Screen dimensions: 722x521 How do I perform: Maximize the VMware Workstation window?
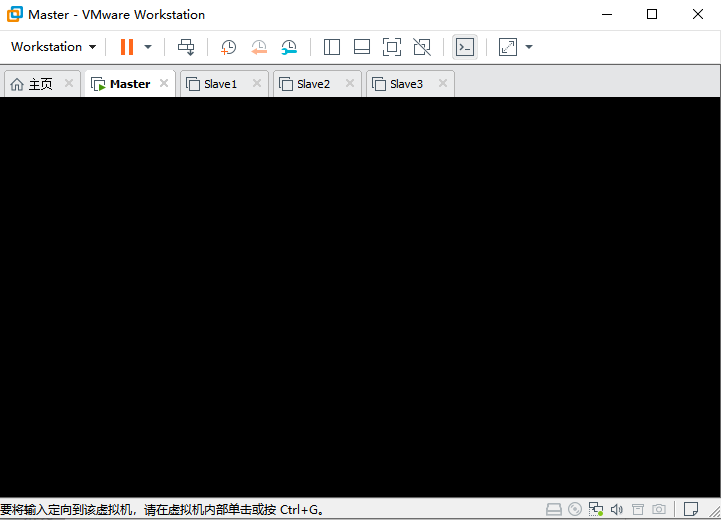point(652,14)
